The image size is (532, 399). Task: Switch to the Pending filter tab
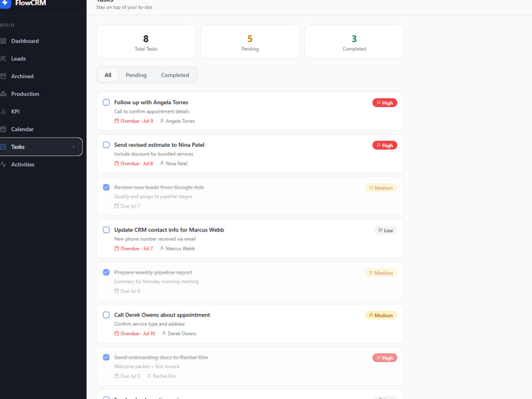(x=136, y=75)
